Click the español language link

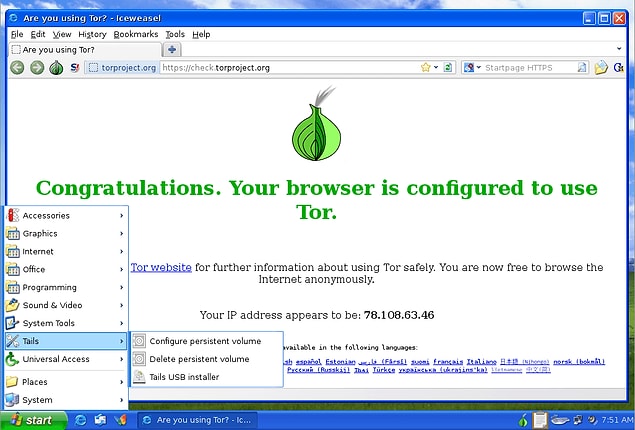[x=309, y=362]
